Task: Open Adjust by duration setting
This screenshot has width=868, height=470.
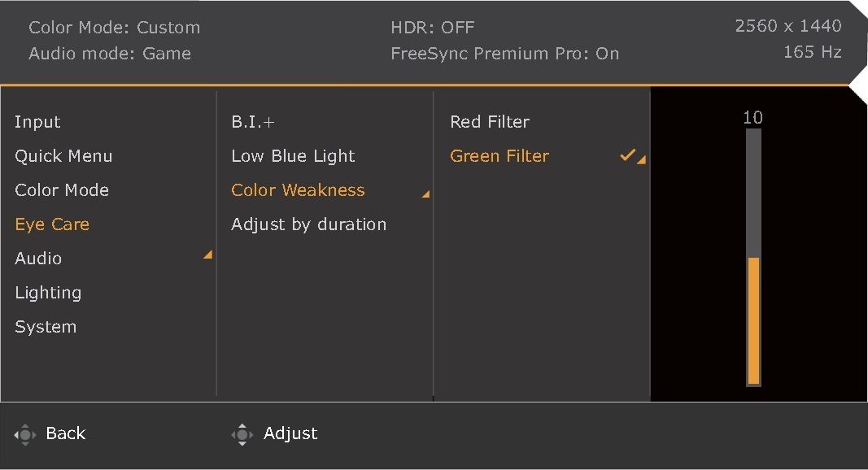Action: pos(309,224)
